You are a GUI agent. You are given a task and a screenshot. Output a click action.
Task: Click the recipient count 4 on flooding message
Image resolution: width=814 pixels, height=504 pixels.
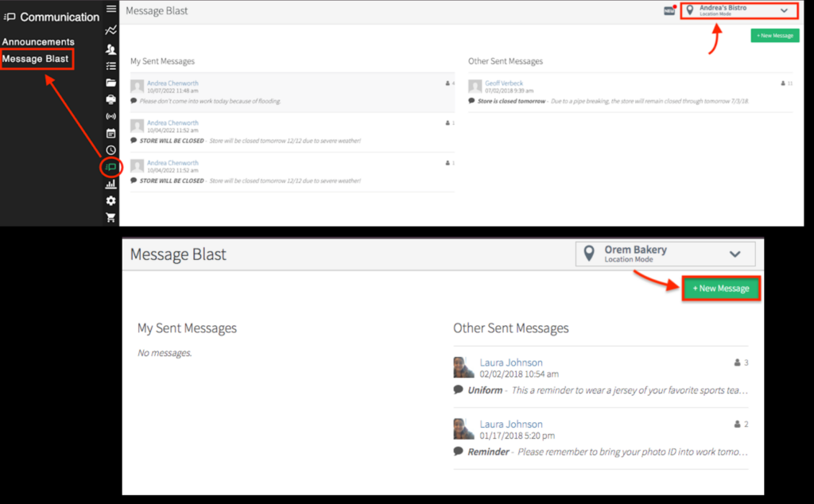pyautogui.click(x=450, y=83)
